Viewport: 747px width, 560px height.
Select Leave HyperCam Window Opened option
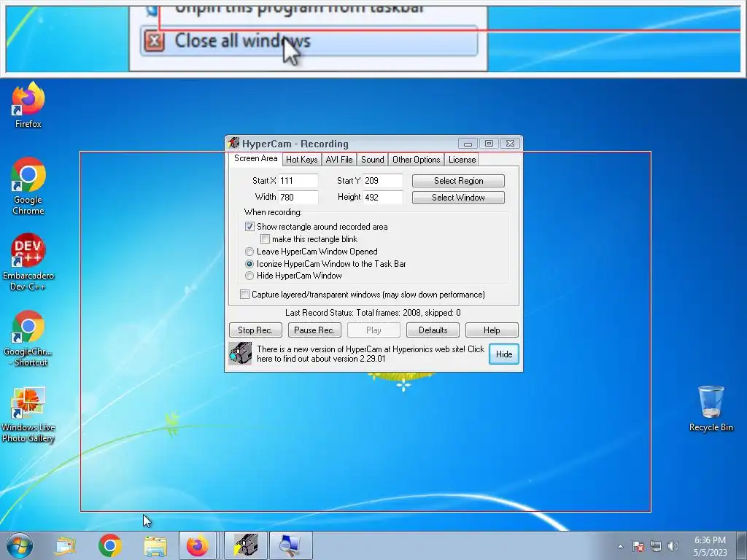[249, 252]
